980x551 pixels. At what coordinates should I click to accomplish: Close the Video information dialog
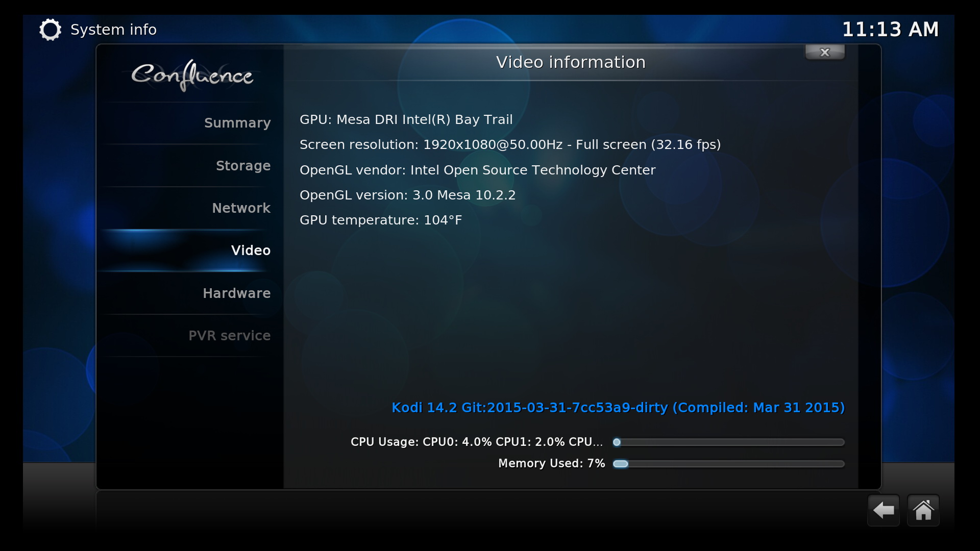[x=825, y=52]
